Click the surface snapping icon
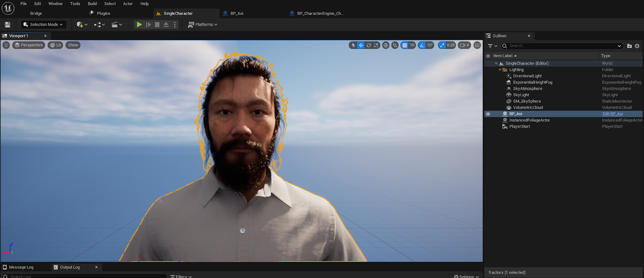The height and width of the screenshot is (278, 644). [x=395, y=46]
